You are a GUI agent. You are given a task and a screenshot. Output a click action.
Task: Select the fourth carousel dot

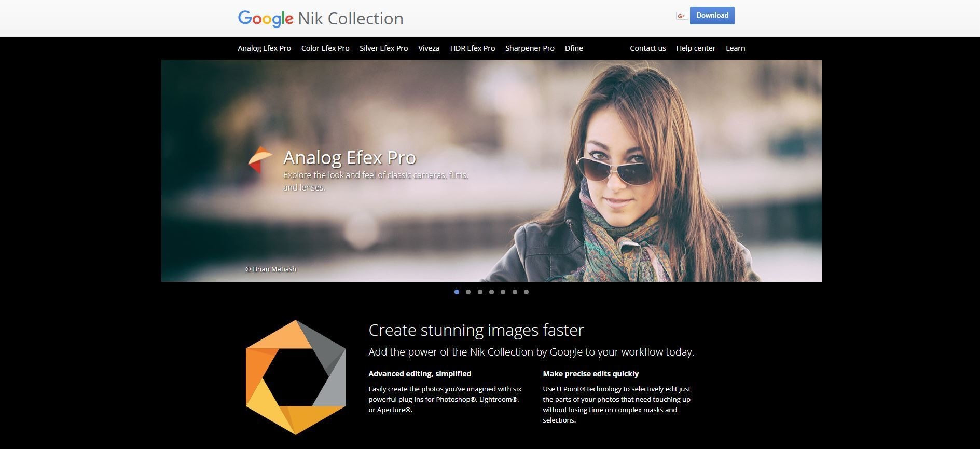(x=491, y=292)
